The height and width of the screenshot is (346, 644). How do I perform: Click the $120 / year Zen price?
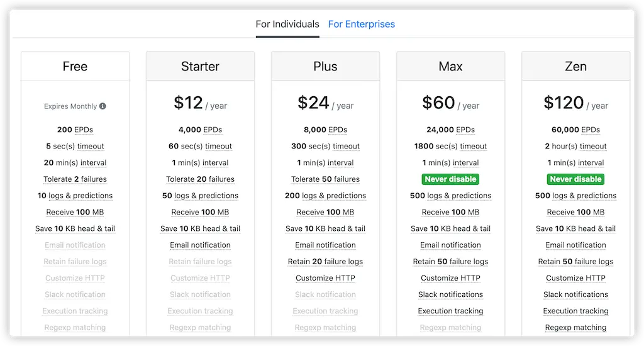tap(576, 103)
